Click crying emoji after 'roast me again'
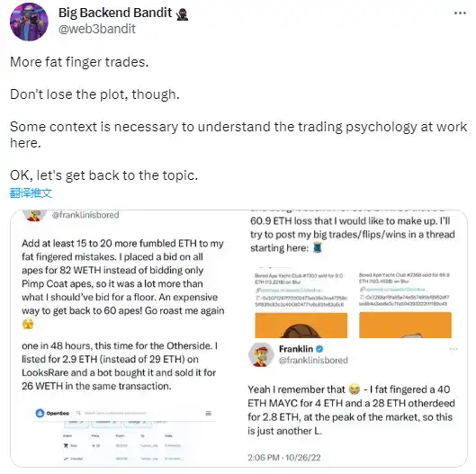The height and width of the screenshot is (474, 476). point(28,324)
